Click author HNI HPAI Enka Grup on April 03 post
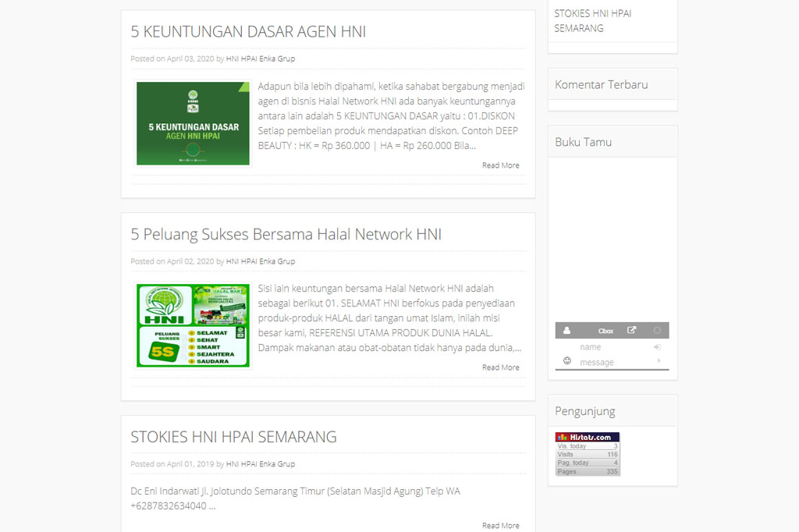The height and width of the screenshot is (532, 799). pos(261,59)
